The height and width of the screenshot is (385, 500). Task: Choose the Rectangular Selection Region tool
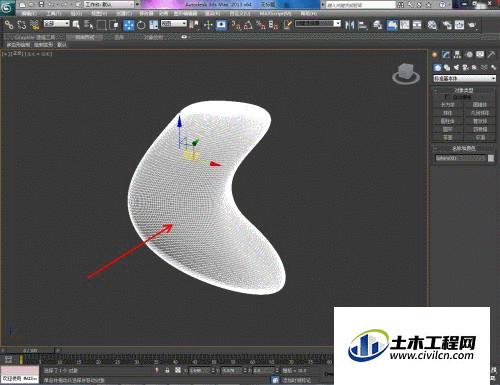101,25
